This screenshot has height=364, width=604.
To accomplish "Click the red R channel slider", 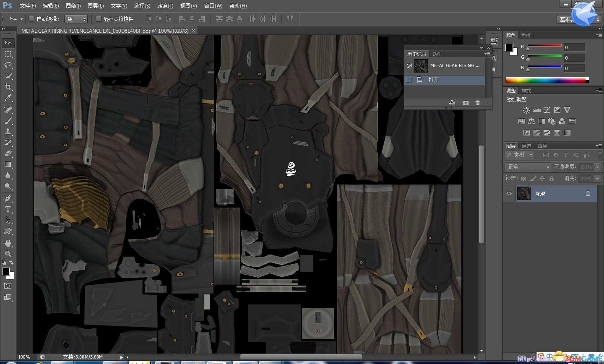I will [x=544, y=46].
